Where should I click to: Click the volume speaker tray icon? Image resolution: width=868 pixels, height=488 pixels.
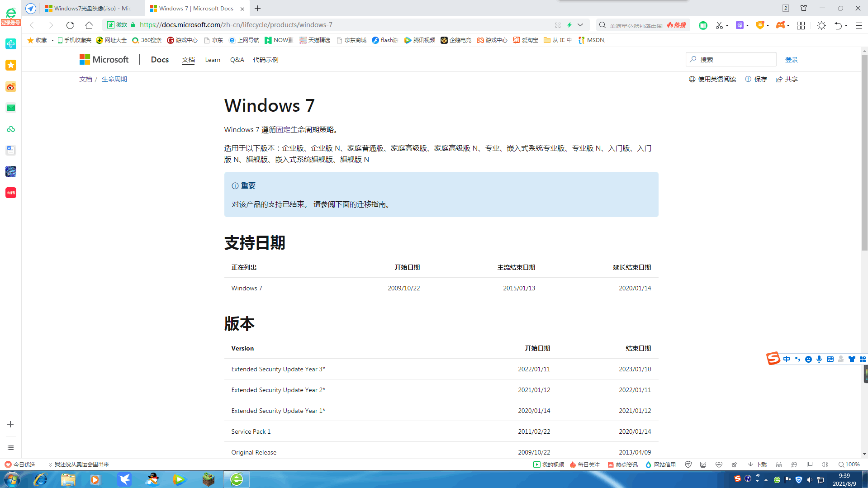click(810, 480)
